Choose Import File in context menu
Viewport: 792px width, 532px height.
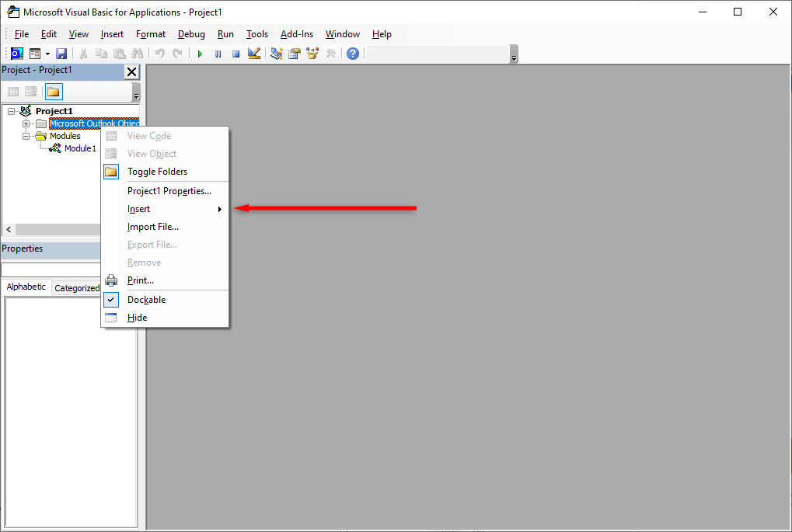(166, 227)
